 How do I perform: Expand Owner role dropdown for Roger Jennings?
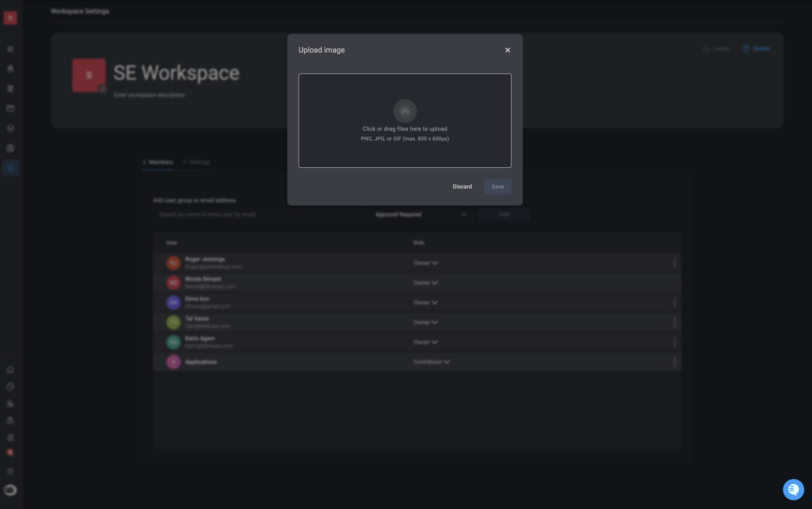coord(426,263)
